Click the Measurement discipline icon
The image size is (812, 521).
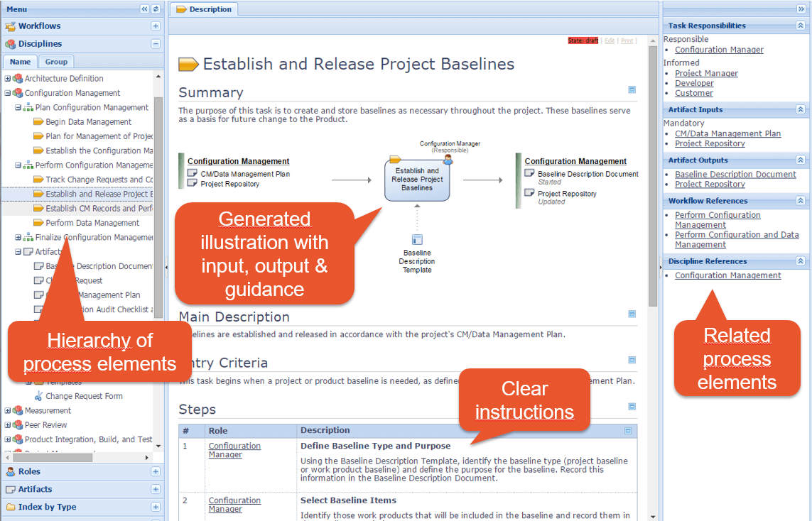(x=18, y=411)
